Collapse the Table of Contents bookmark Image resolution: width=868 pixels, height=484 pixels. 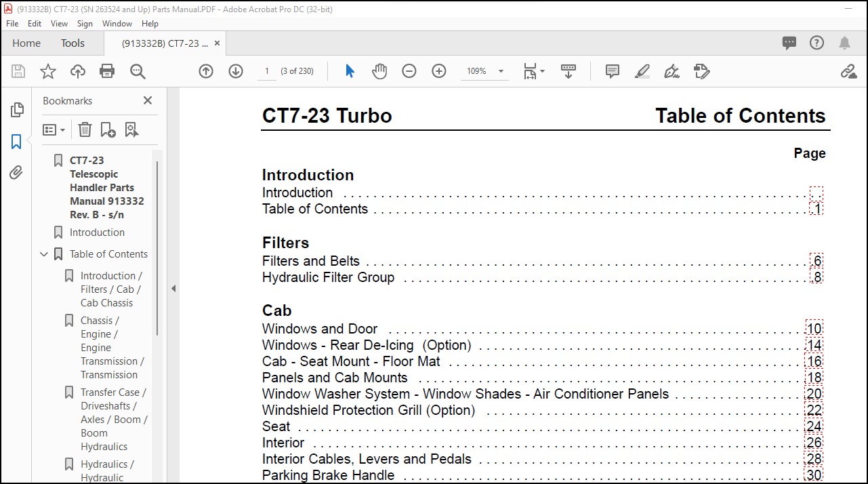click(x=44, y=254)
